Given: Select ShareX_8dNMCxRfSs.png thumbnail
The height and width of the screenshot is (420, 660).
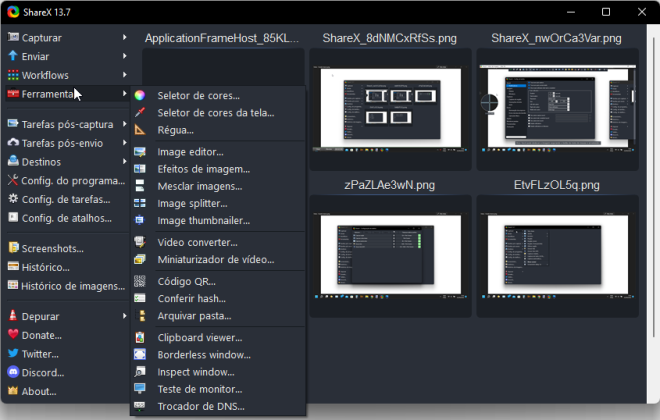Looking at the screenshot, I should click(390, 109).
